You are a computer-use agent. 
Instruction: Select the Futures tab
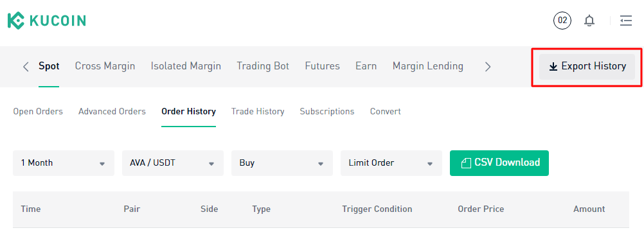(323, 66)
